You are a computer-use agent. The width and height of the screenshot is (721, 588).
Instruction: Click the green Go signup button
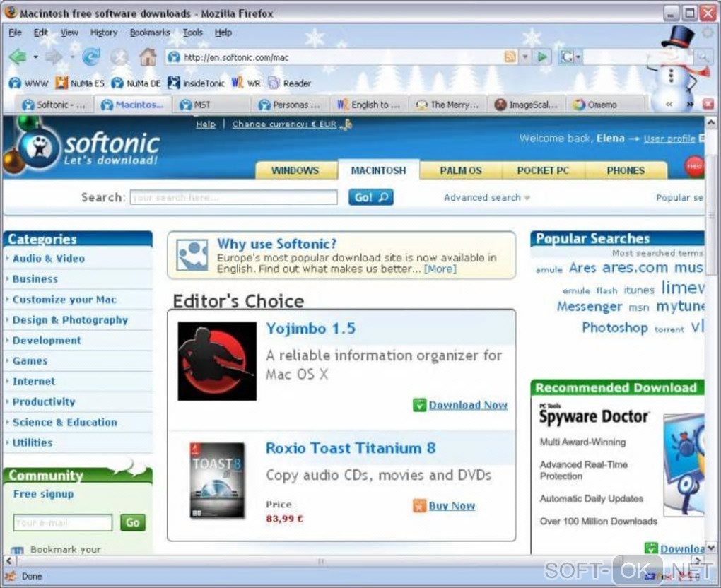coord(133,523)
